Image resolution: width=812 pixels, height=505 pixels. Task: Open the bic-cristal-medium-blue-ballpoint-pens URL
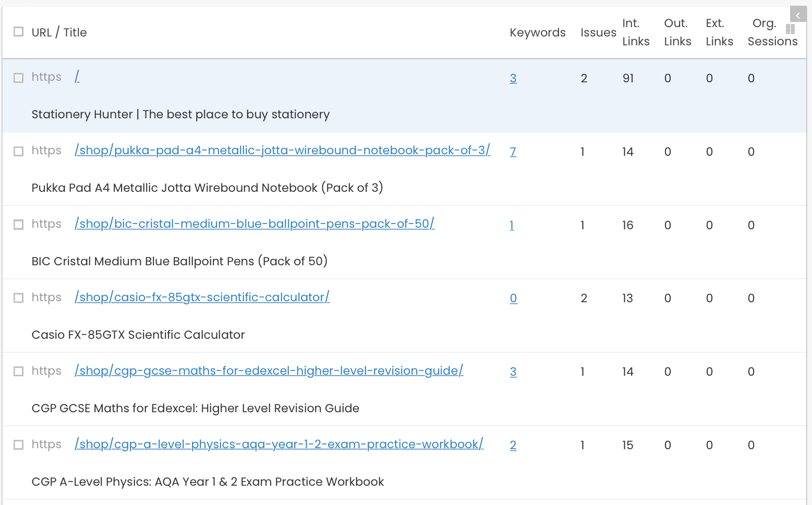(x=254, y=224)
